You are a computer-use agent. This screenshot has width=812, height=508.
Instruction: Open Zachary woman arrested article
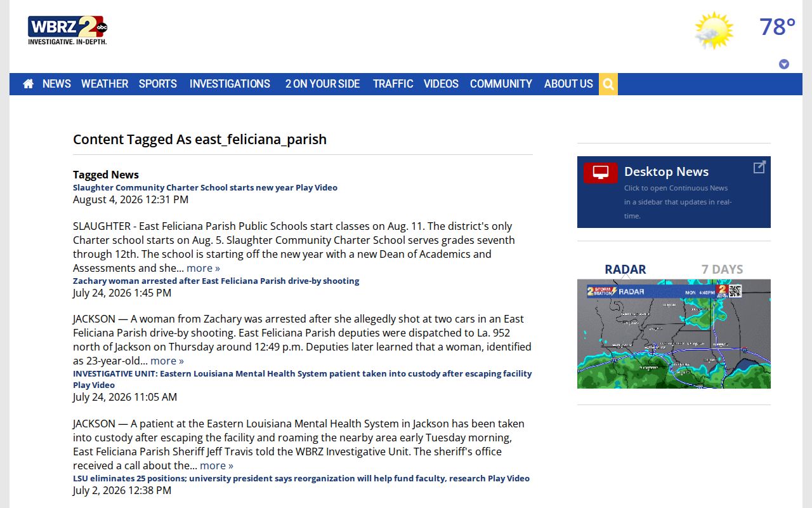[216, 281]
